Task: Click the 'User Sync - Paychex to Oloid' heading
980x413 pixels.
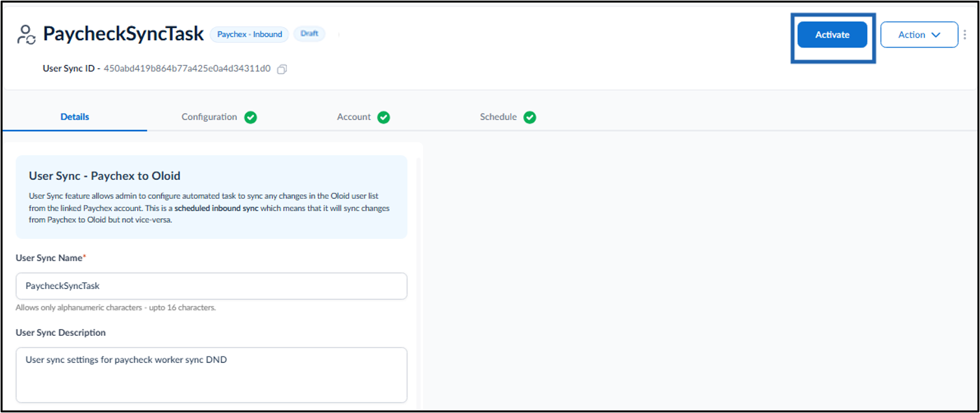Action: point(105,176)
